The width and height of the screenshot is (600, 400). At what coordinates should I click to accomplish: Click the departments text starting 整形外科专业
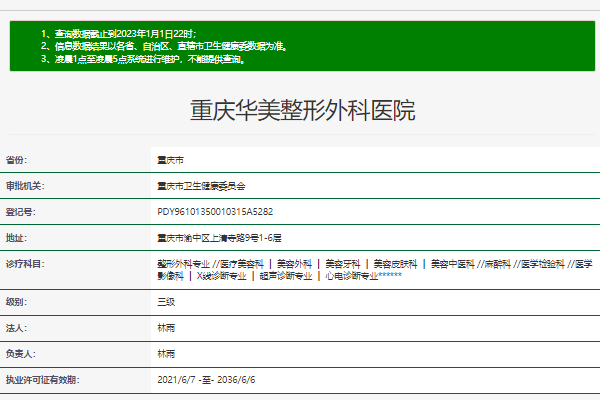tap(375, 270)
